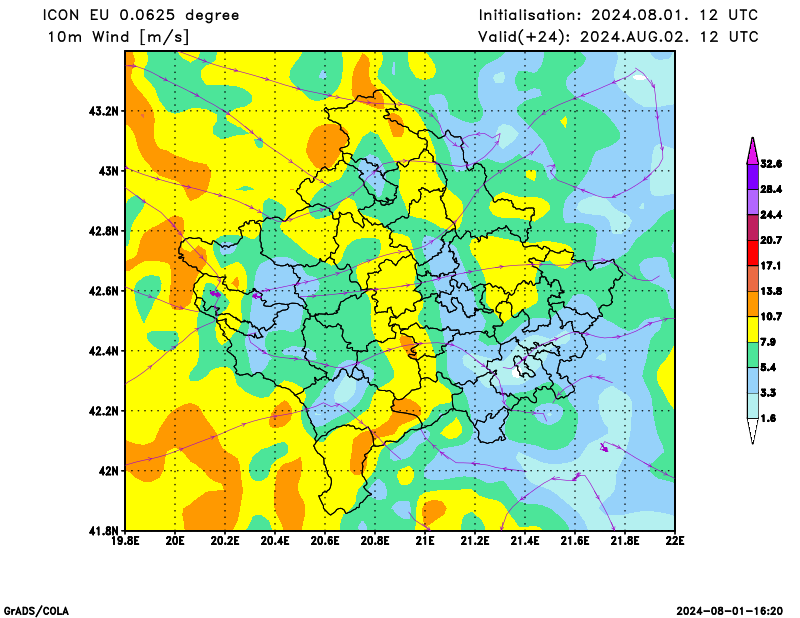Click the 43.2N latitude label
800x618 pixels.
coord(104,111)
